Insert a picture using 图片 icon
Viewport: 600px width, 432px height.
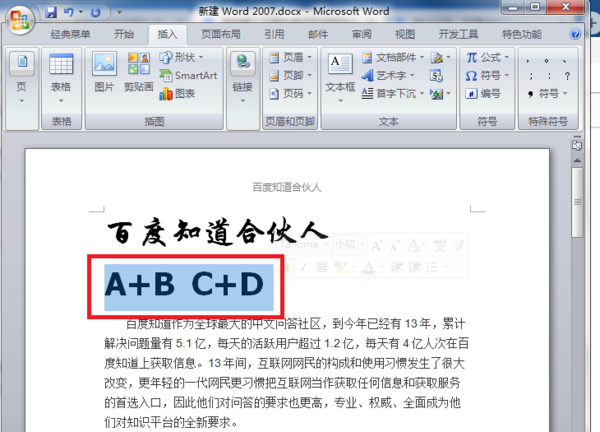104,73
